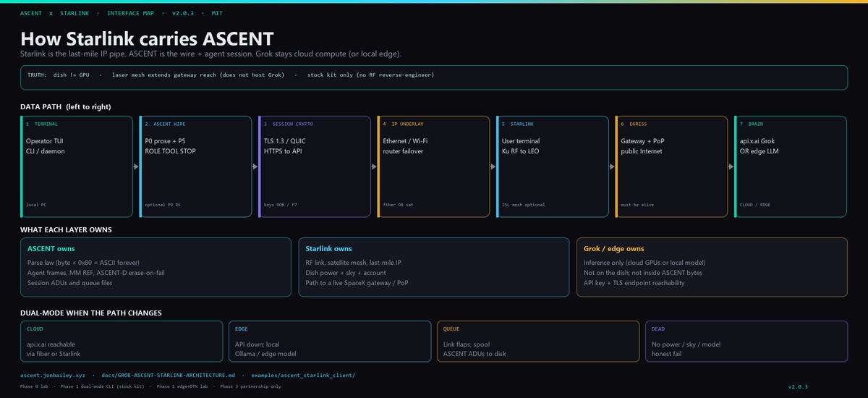
Task: Select 'Parse law (byte < 0x80 = ASCII forever)' line
Action: [83, 263]
